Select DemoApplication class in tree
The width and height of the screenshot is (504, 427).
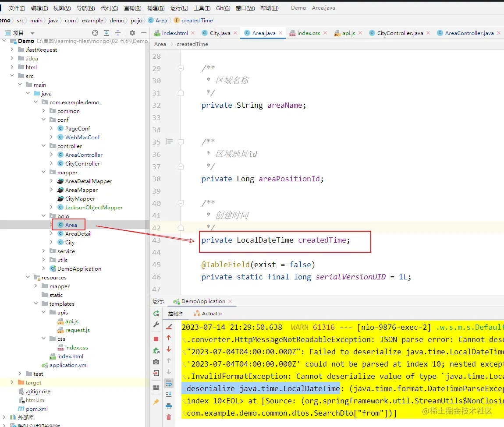79,268
